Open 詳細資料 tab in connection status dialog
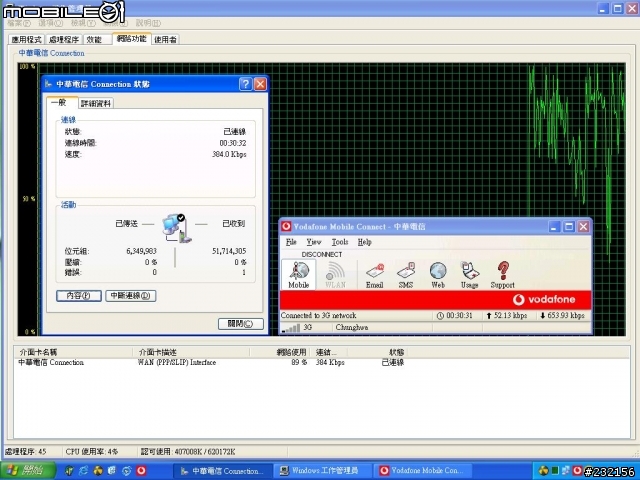 point(96,103)
